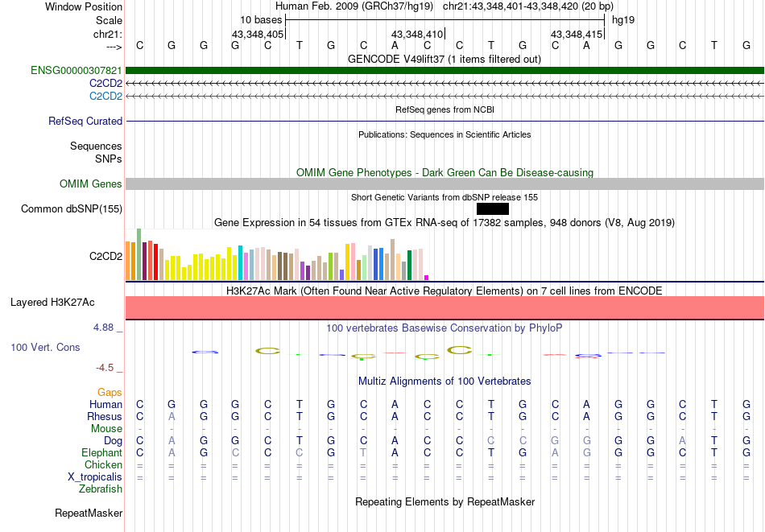Viewport: 765px width, 532px height.
Task: Click the black dbSNP variant block
Action: [x=492, y=208]
